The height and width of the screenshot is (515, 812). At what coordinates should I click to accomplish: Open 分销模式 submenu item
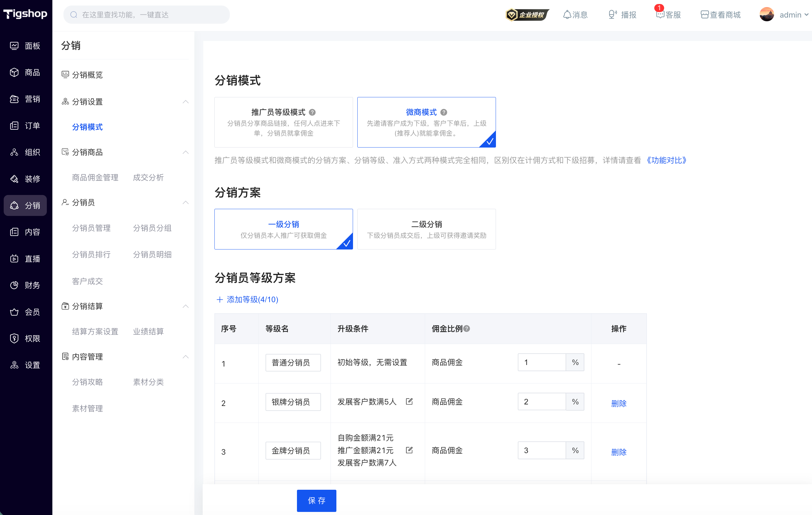pos(87,127)
